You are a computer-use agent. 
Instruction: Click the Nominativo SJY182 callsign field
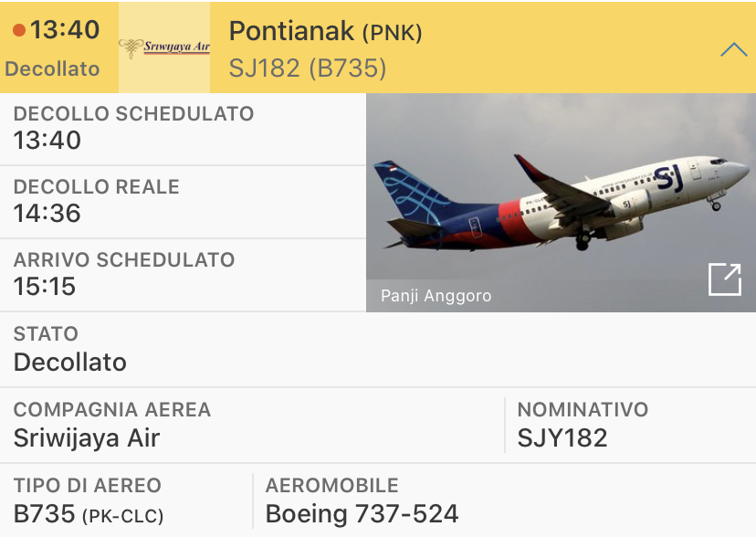click(630, 425)
